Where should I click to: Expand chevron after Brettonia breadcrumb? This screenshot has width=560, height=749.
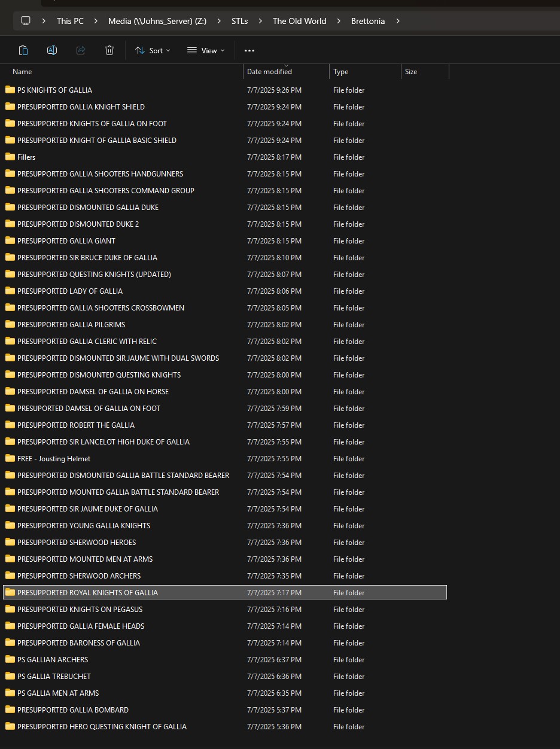397,21
